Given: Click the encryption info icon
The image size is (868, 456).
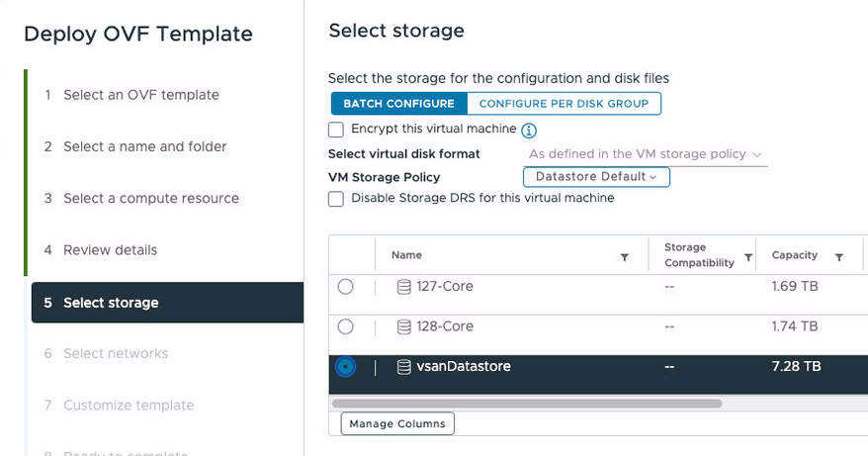Looking at the screenshot, I should click(529, 131).
